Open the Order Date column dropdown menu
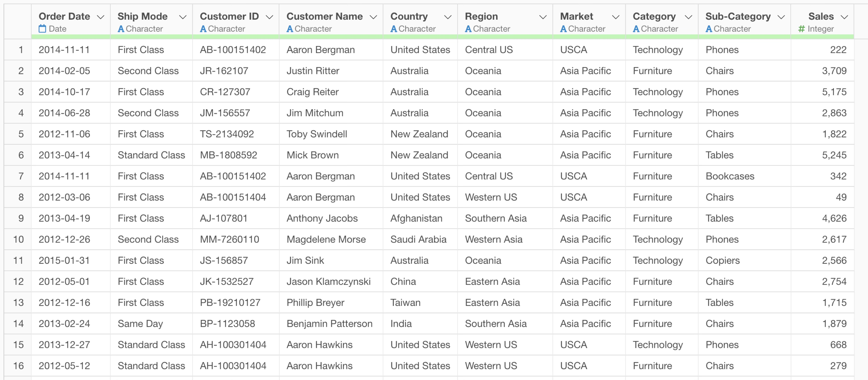The height and width of the screenshot is (380, 868). [100, 17]
